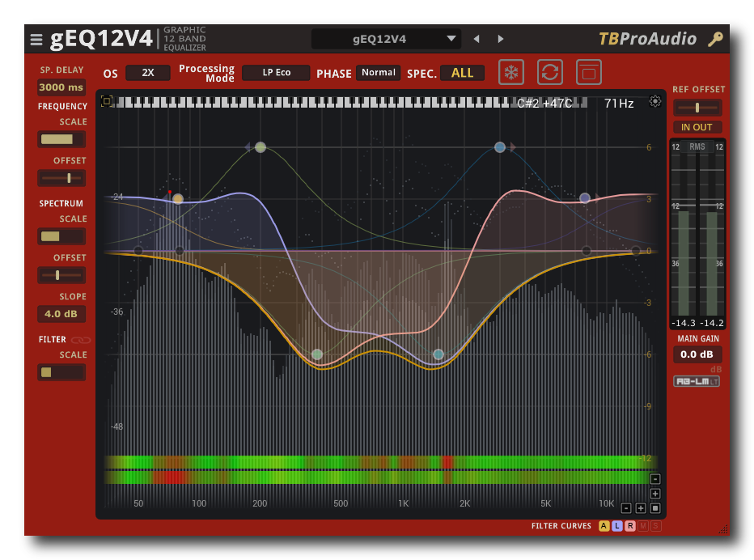This screenshot has width=754, height=560.
Task: Click the fullscreen frame icon above graph
Action: pyautogui.click(x=107, y=101)
